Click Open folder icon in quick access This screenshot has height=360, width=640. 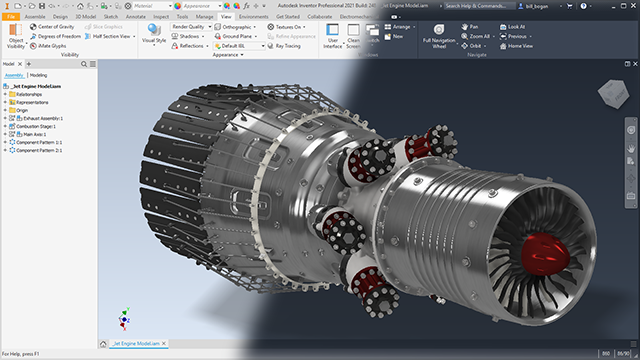(32, 6)
